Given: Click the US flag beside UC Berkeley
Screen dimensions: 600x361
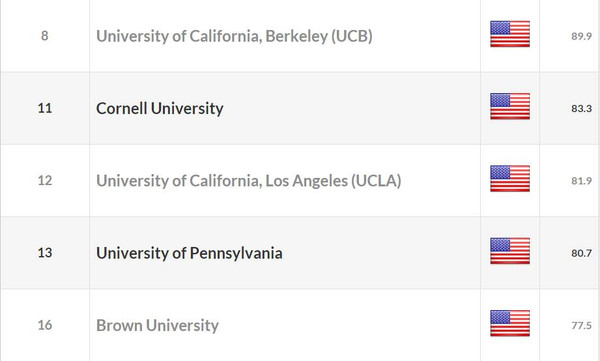Looking at the screenshot, I should (x=510, y=34).
